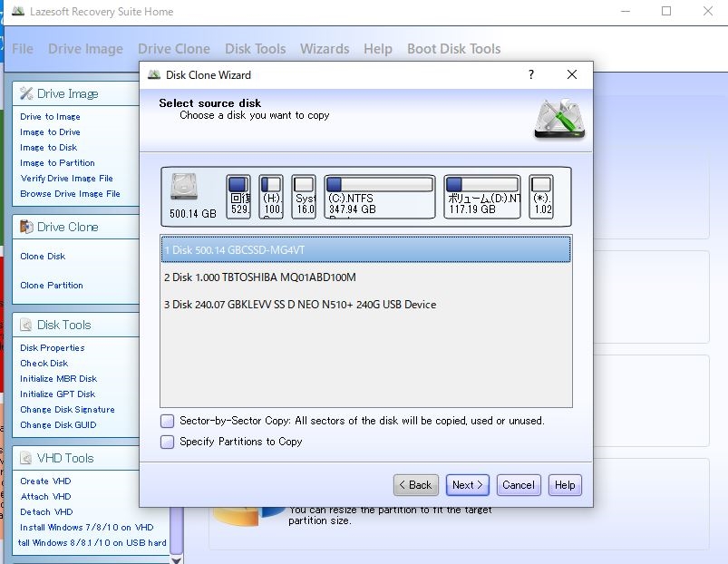Click Browse Drive Image File link
Viewport: 728px width, 564px height.
click(70, 193)
